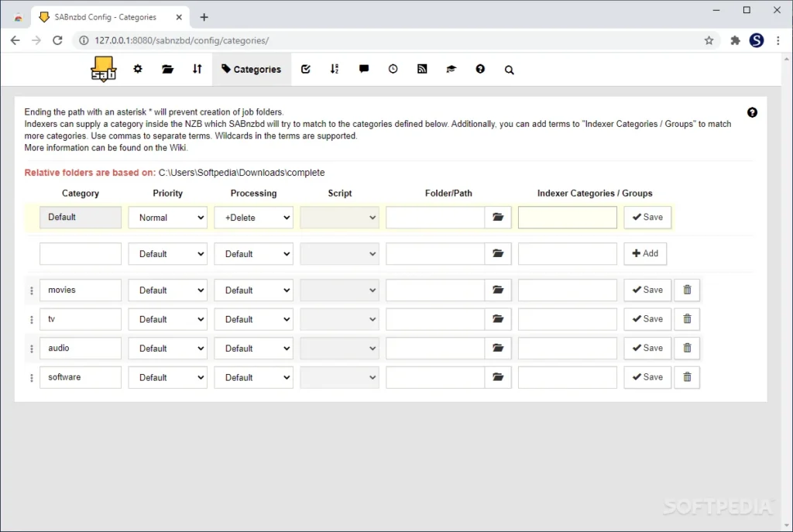This screenshot has width=793, height=532.
Task: Click the SABnzbd logo home icon
Action: 104,69
